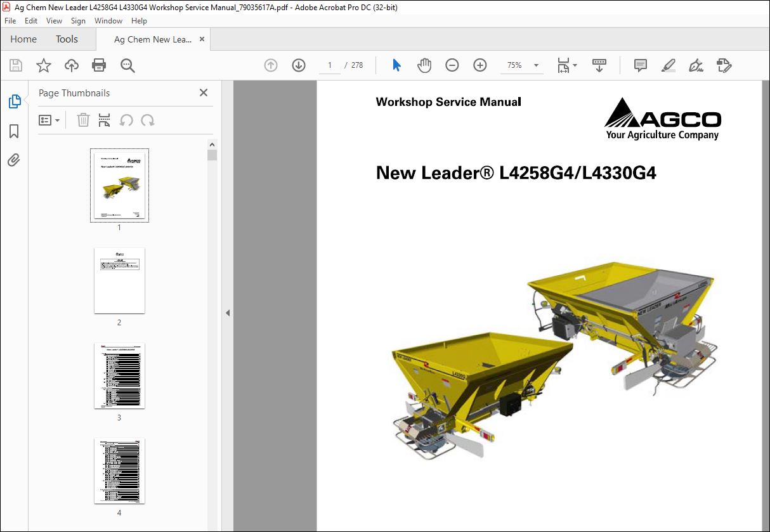This screenshot has width=770, height=532.
Task: Select page 1 thumbnail
Action: click(x=119, y=185)
